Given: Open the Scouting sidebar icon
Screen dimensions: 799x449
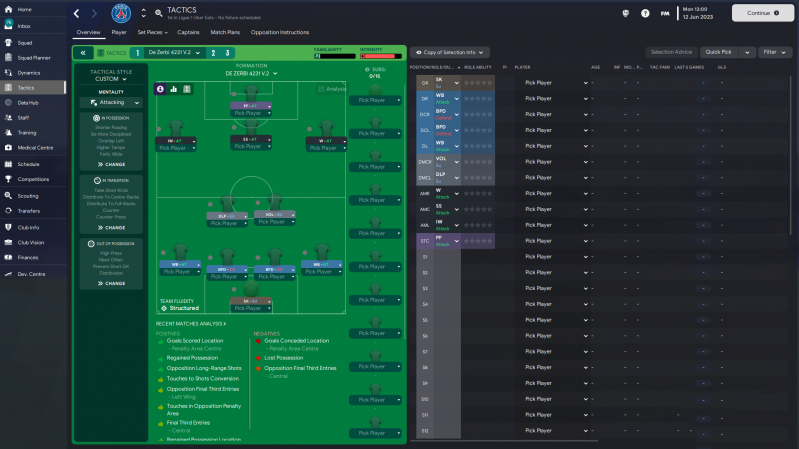Looking at the screenshot, I should 9,196.
